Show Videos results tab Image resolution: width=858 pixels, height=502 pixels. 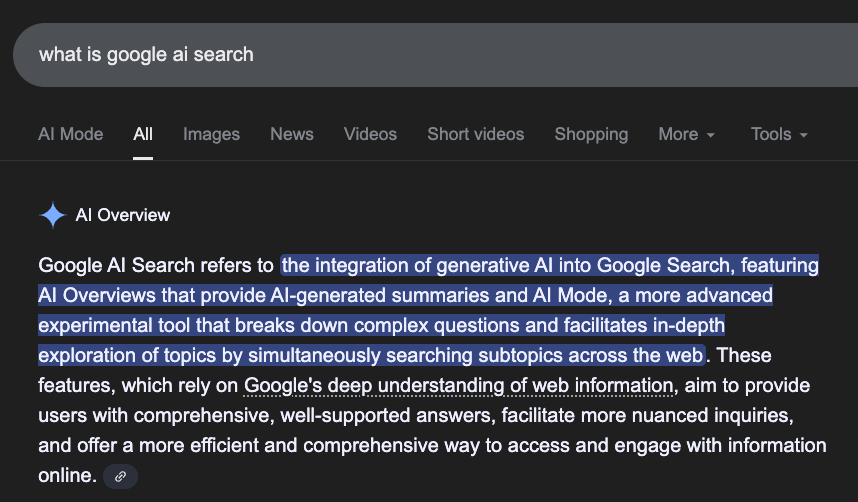pos(370,134)
